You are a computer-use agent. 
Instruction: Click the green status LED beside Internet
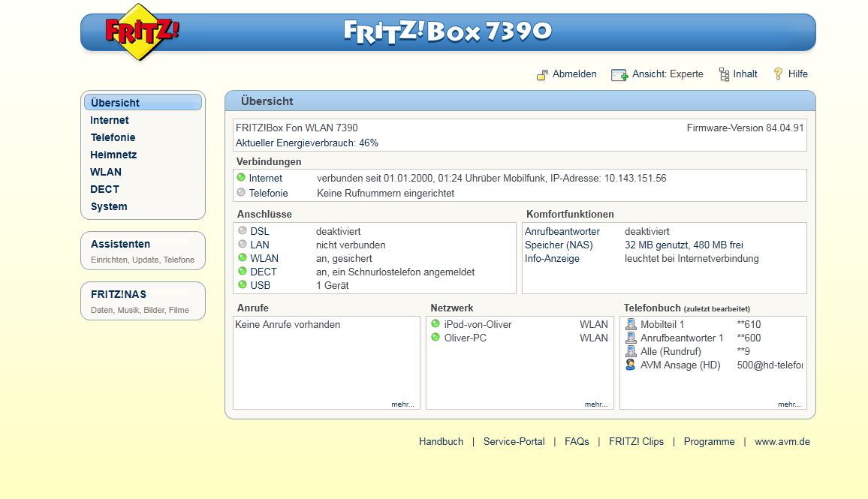tap(241, 178)
